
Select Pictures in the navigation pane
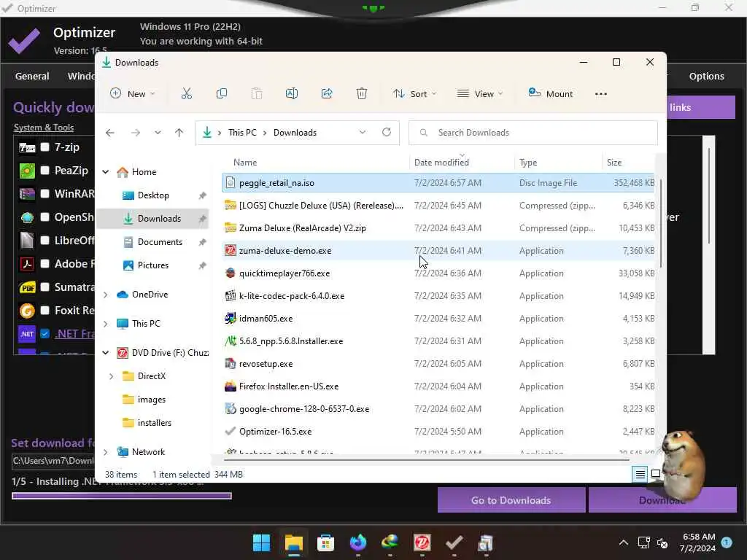152,265
